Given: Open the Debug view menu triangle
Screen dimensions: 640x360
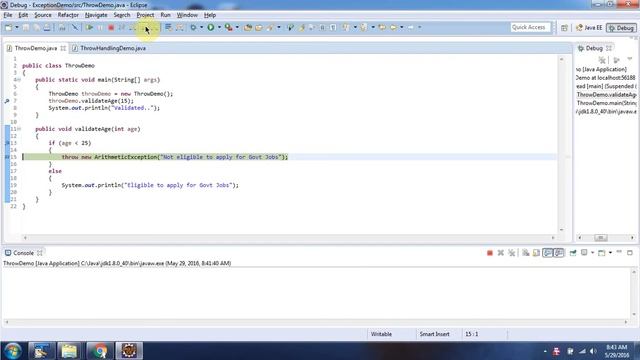Looking at the screenshot, I should coord(630,60).
